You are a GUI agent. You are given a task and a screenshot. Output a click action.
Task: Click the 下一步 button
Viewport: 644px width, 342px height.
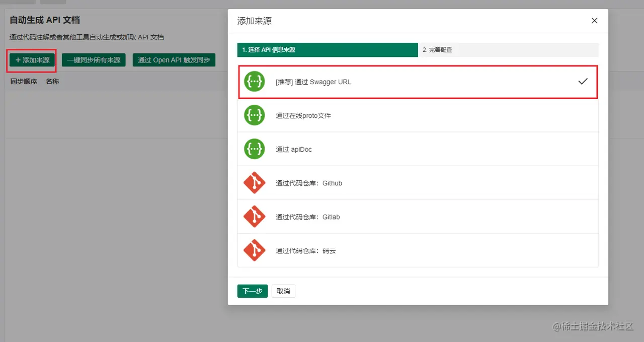(x=252, y=291)
